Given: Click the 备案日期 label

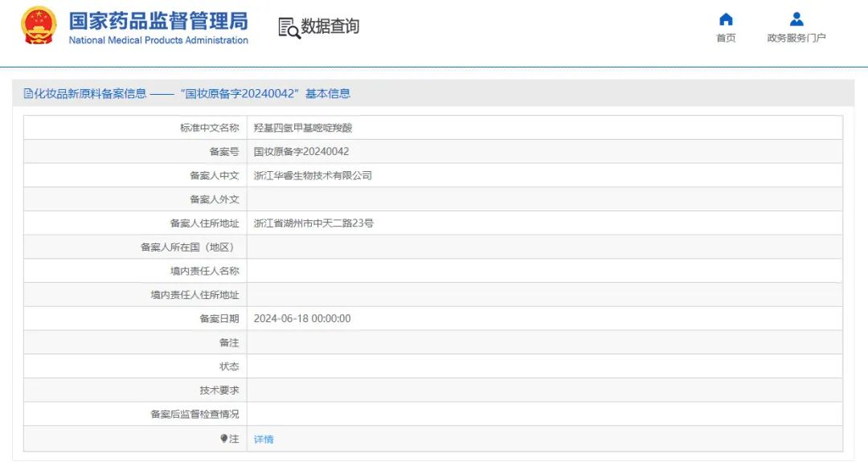Looking at the screenshot, I should [x=219, y=319].
